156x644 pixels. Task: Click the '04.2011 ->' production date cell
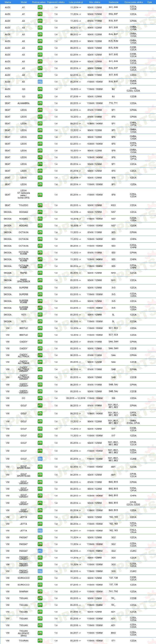[75, 530]
